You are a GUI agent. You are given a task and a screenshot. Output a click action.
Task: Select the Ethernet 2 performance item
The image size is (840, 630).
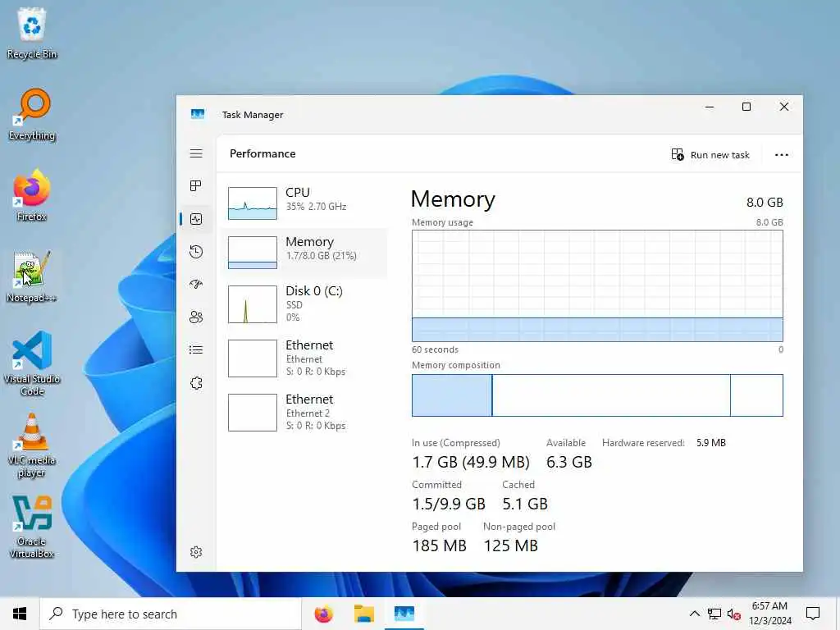(304, 412)
